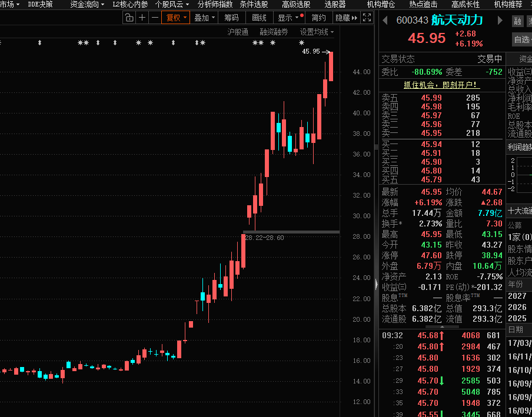Screen dimensions: 532x417
Task: Click the 隐藏 hide panel arrows
Action: coord(347,18)
